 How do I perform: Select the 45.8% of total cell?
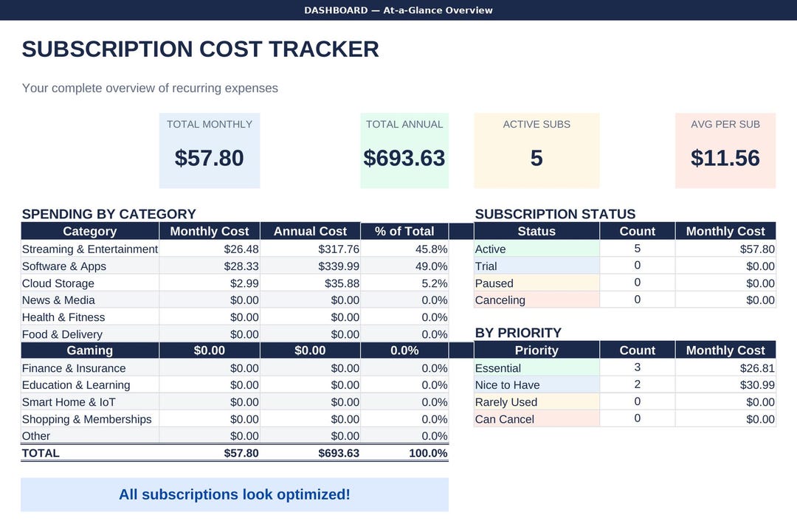(404, 249)
